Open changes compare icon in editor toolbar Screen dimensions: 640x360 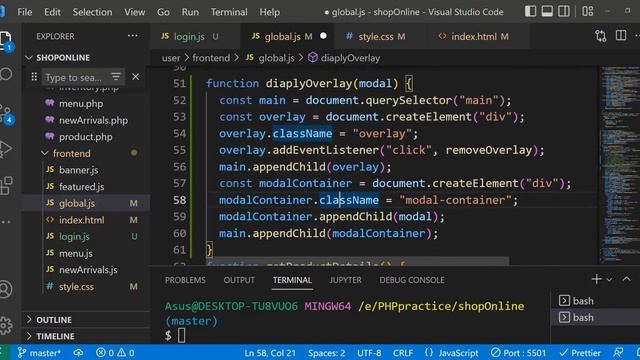click(x=601, y=36)
